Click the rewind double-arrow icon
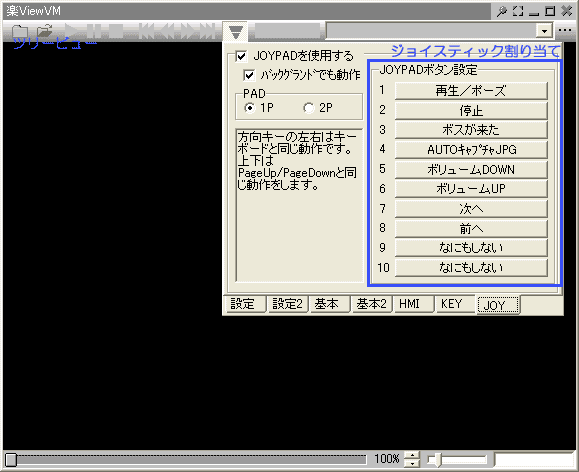Viewport: 579px width, 472px height. coord(167,31)
